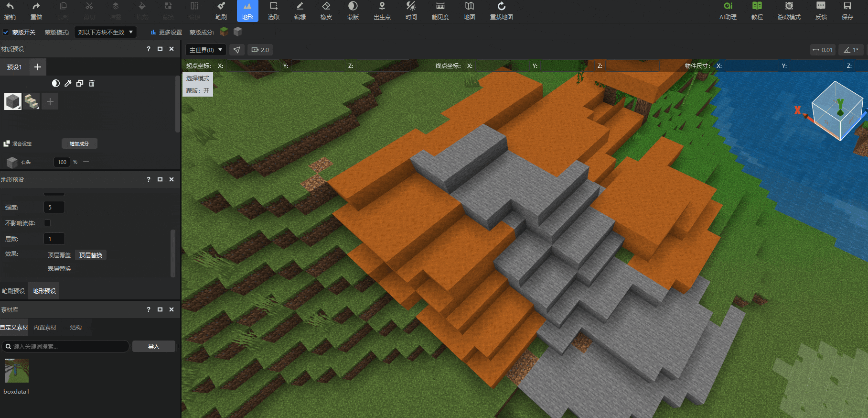Open the 蒙版 mask tool

353,11
